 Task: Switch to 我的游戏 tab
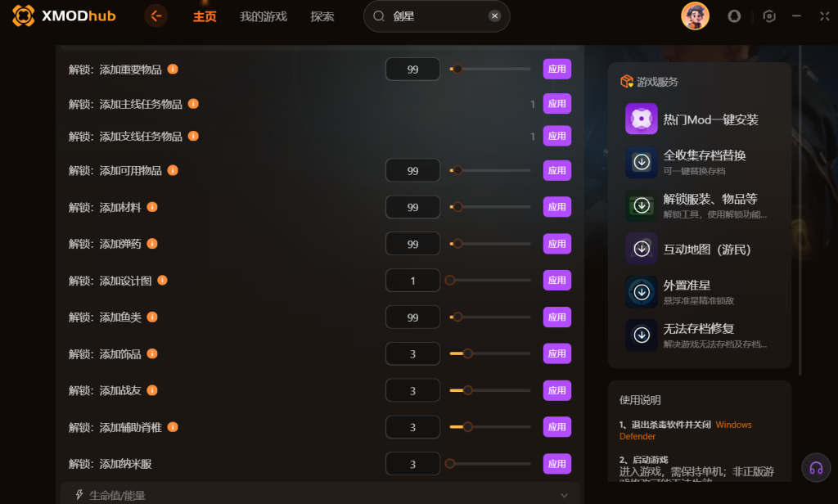264,16
